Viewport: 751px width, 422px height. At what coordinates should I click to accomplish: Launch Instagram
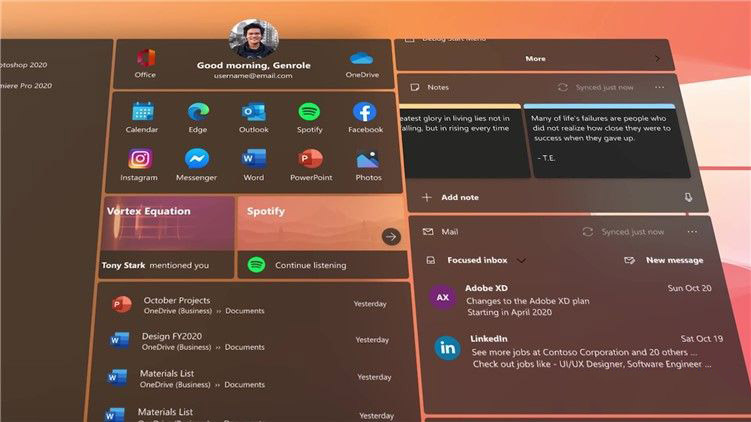tap(140, 159)
